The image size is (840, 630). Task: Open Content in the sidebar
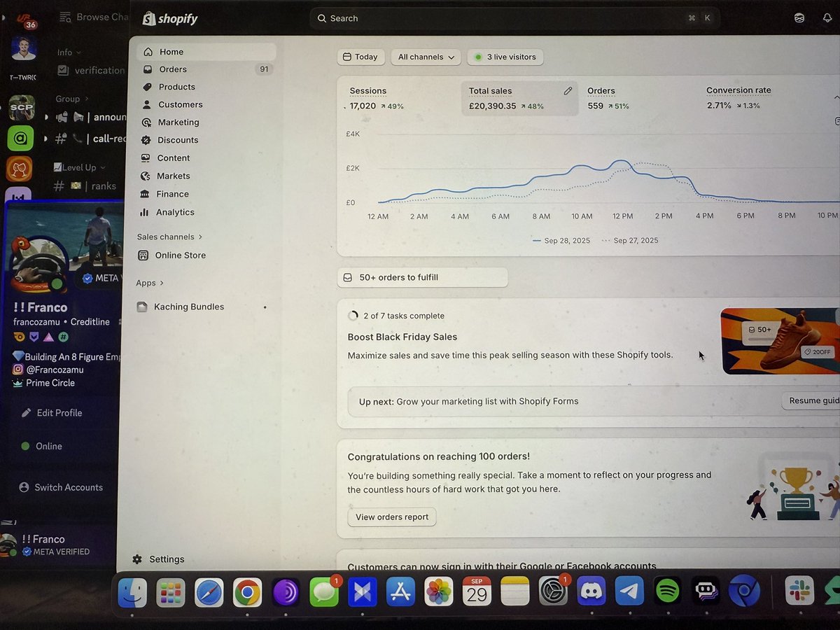tap(173, 158)
